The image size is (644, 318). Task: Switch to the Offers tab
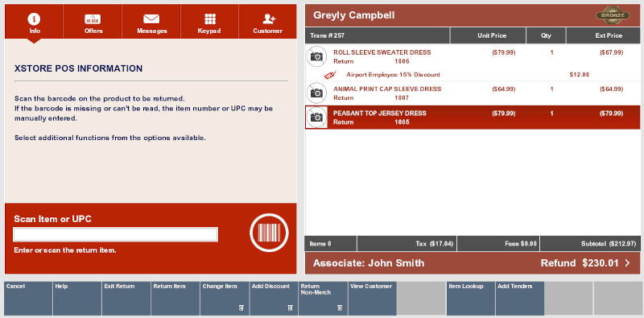(x=93, y=22)
